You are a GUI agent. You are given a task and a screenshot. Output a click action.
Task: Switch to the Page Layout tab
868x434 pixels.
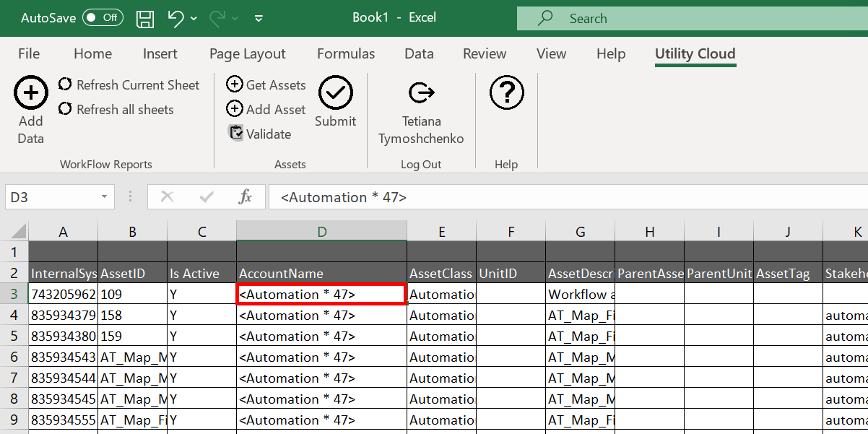click(247, 54)
